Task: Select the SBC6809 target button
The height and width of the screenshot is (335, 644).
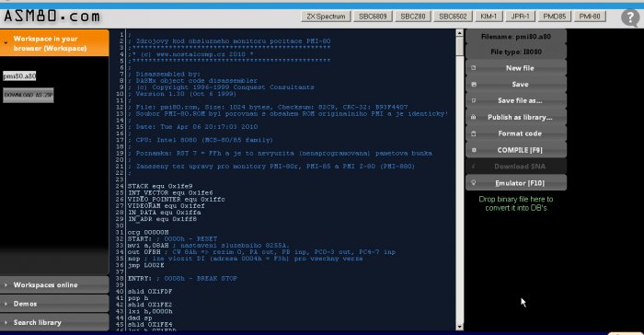Action: point(373,17)
